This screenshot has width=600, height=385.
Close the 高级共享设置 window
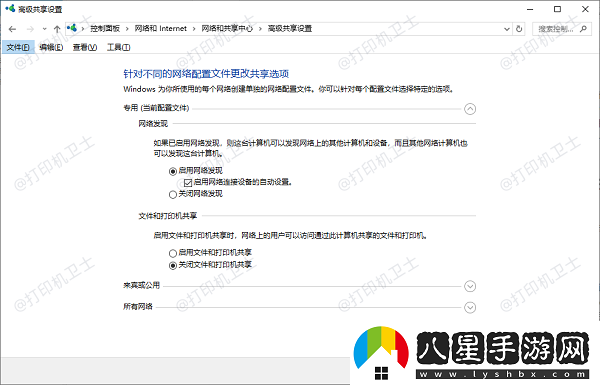tap(585, 9)
